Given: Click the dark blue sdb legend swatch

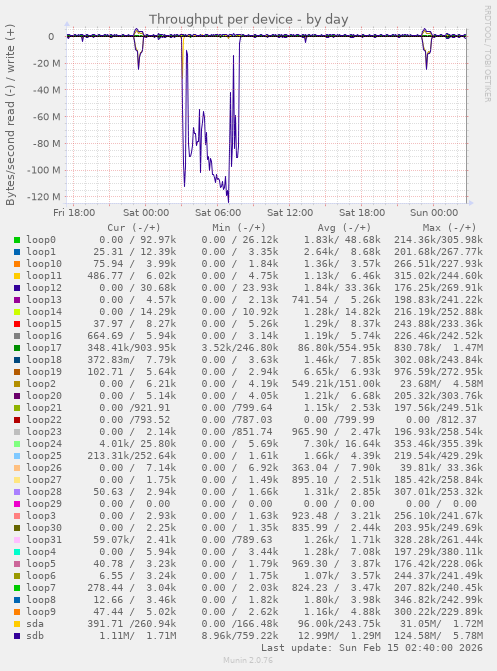Looking at the screenshot, I should tap(17, 635).
